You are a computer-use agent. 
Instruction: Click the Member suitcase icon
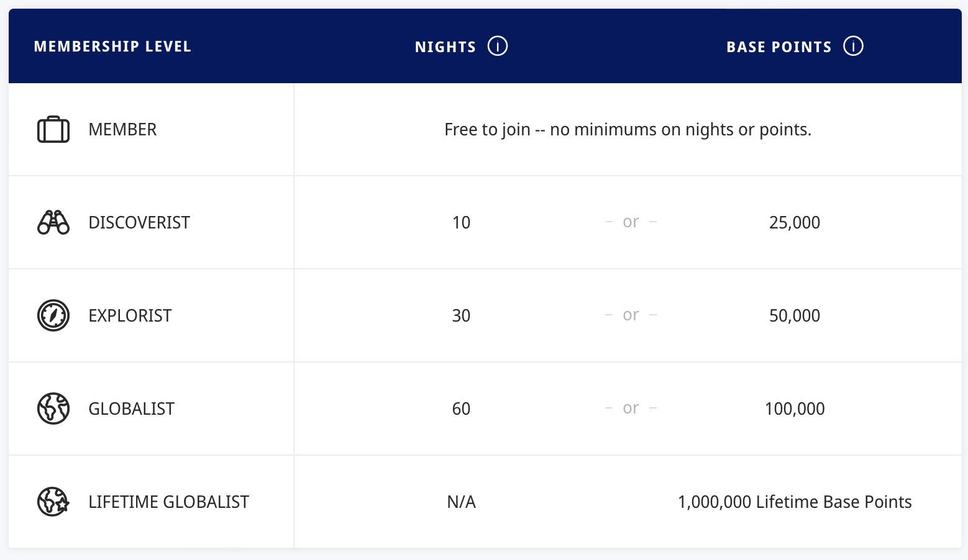tap(53, 129)
